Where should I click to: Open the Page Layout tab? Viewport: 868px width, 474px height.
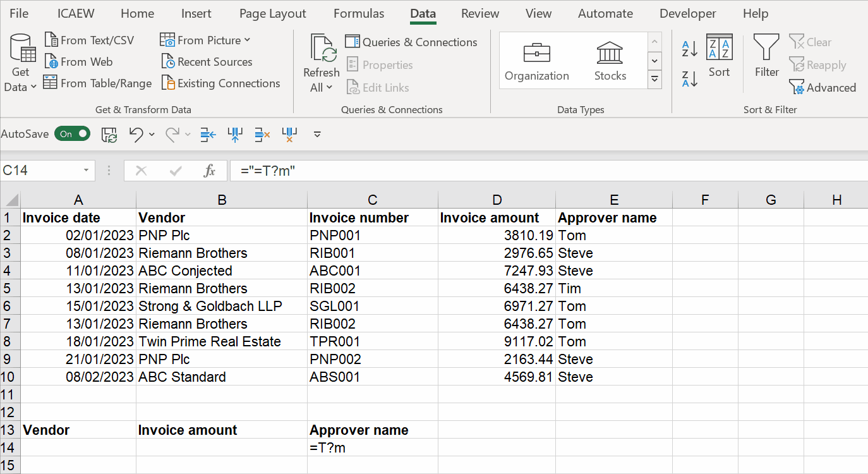point(272,13)
